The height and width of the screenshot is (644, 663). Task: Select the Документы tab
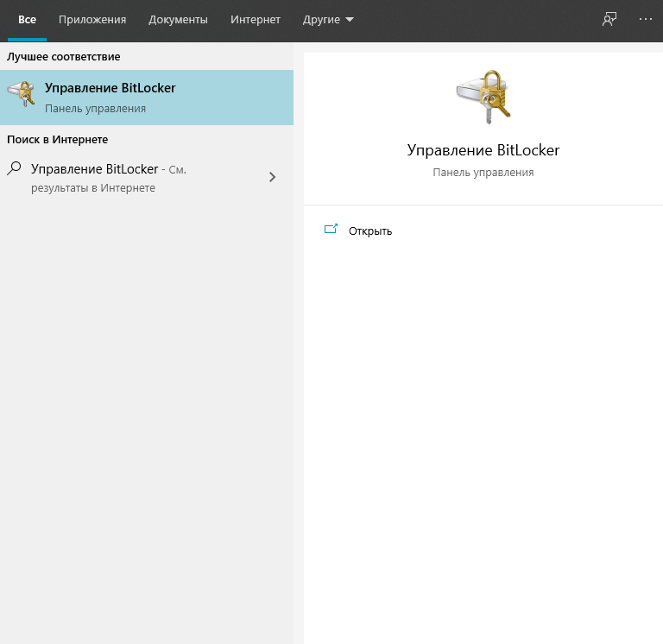pyautogui.click(x=178, y=19)
